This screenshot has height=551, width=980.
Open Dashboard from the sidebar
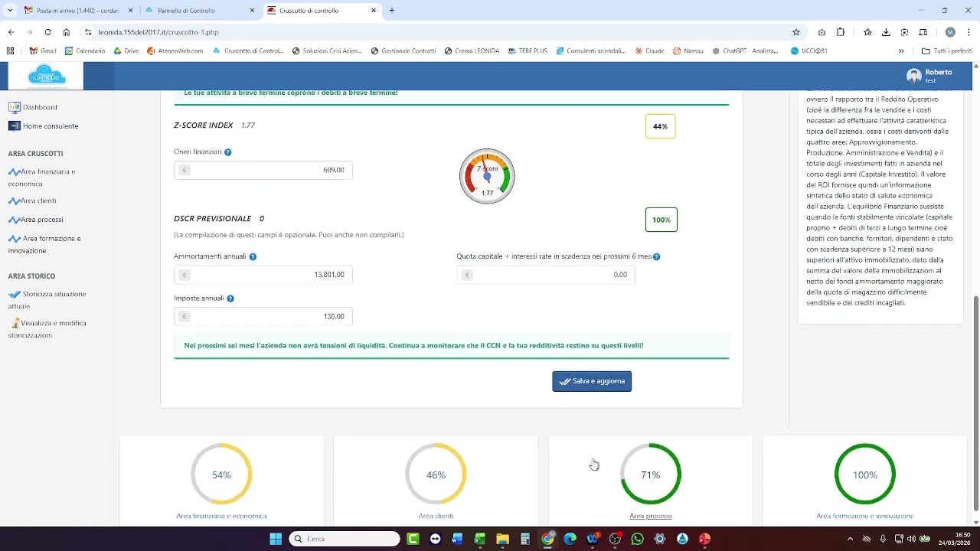(x=39, y=107)
